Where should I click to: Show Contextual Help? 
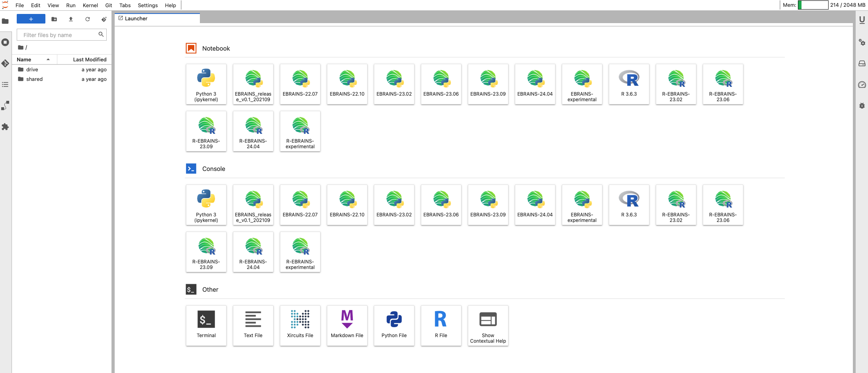pyautogui.click(x=488, y=326)
